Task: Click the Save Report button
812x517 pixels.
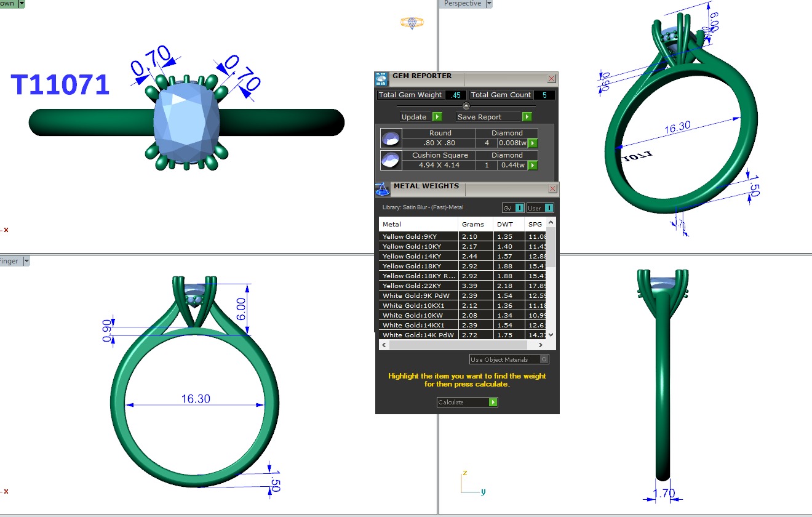Action: (494, 117)
